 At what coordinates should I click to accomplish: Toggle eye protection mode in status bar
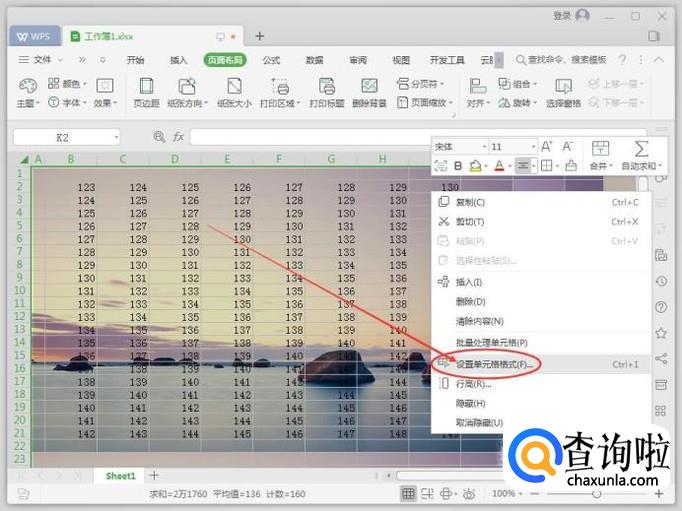click(x=468, y=494)
